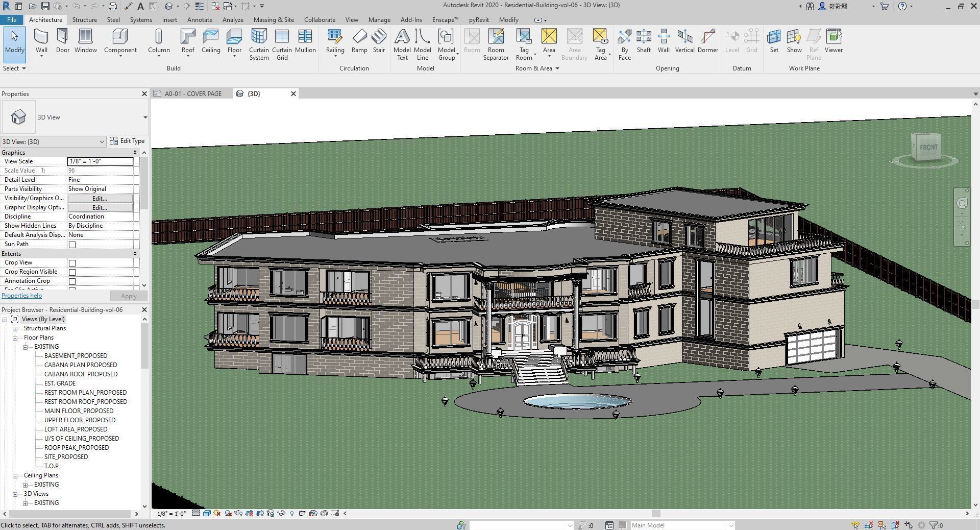Toggle the Sun Path checkbox
Image resolution: width=980 pixels, height=530 pixels.
pos(72,245)
